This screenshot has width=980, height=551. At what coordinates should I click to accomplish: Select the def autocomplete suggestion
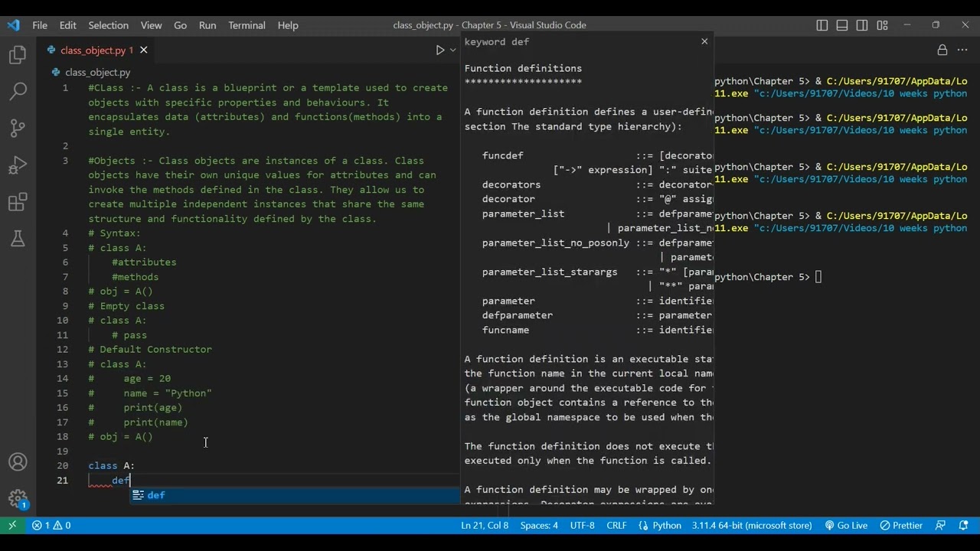tap(295, 495)
